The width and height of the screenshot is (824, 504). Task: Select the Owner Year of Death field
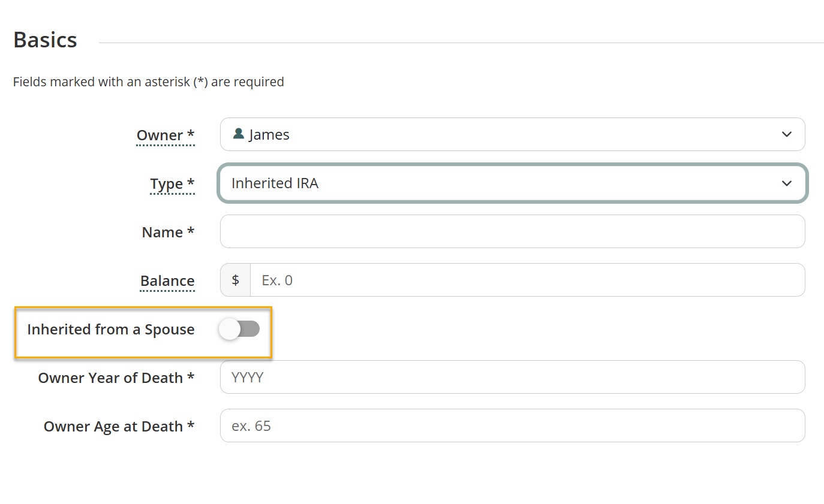coord(513,377)
